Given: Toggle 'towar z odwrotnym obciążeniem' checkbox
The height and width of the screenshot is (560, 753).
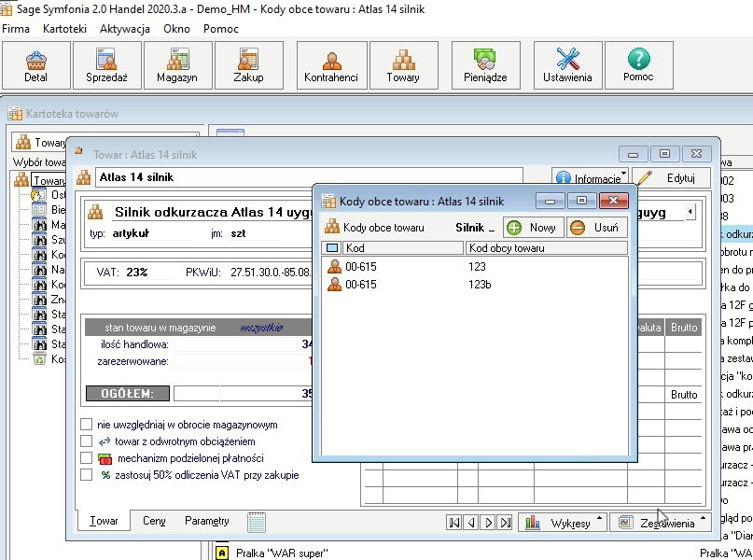Looking at the screenshot, I should [x=87, y=441].
